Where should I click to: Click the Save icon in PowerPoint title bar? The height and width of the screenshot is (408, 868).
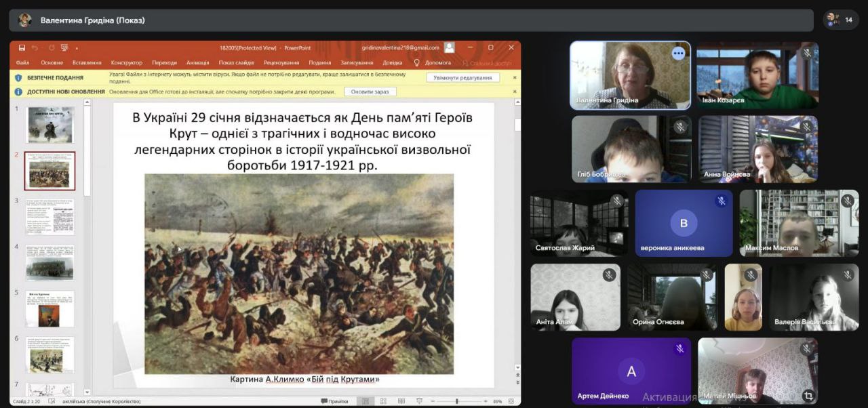[22, 48]
